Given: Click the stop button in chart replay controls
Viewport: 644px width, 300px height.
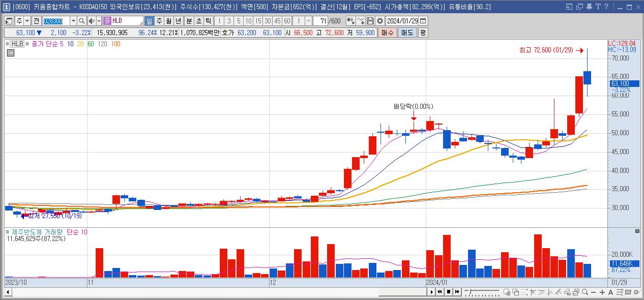Looking at the screenshot, I should point(449,292).
